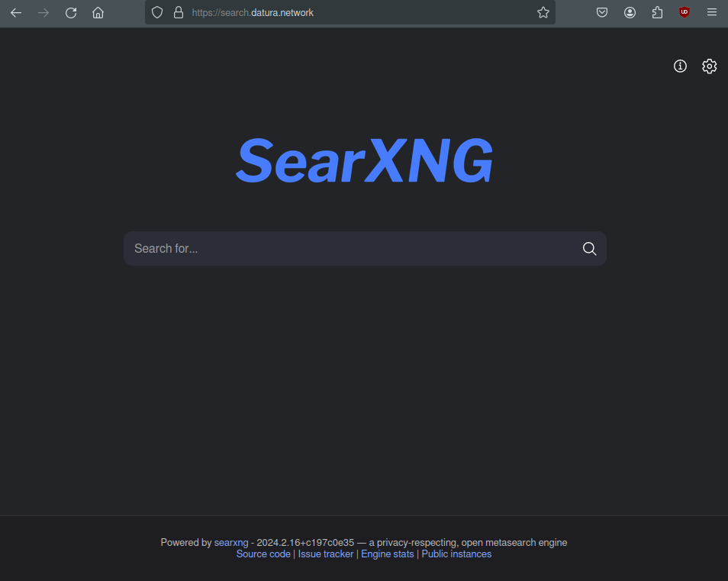Open tracking protection shield in address bar
Screen dimensions: 728x581
pyautogui.click(x=157, y=12)
